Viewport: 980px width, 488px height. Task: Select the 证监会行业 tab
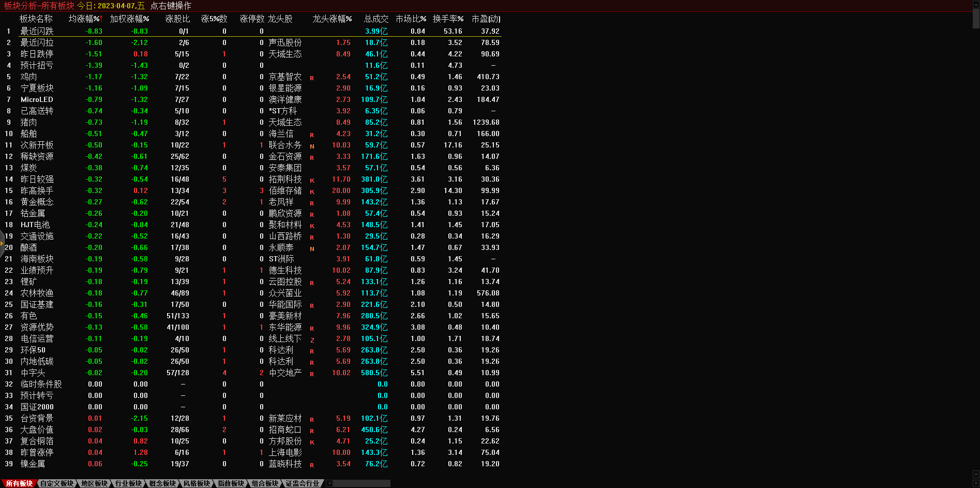tap(303, 483)
